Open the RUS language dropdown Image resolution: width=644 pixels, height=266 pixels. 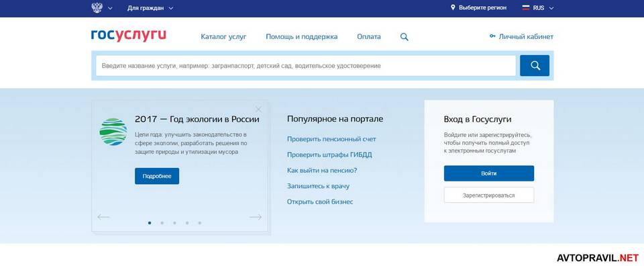(x=539, y=8)
